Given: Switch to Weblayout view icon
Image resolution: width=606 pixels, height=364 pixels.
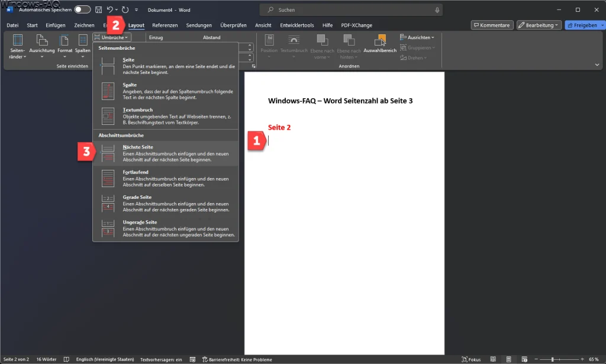Looking at the screenshot, I should point(524,359).
